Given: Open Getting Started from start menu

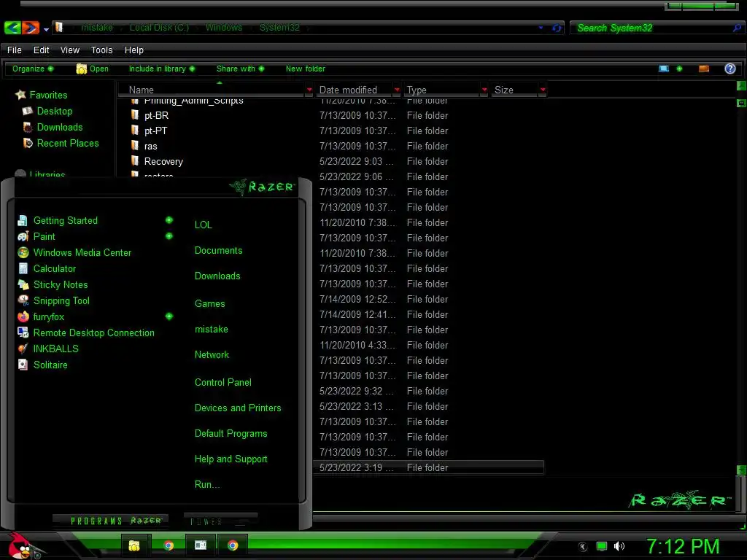Looking at the screenshot, I should tap(65, 220).
